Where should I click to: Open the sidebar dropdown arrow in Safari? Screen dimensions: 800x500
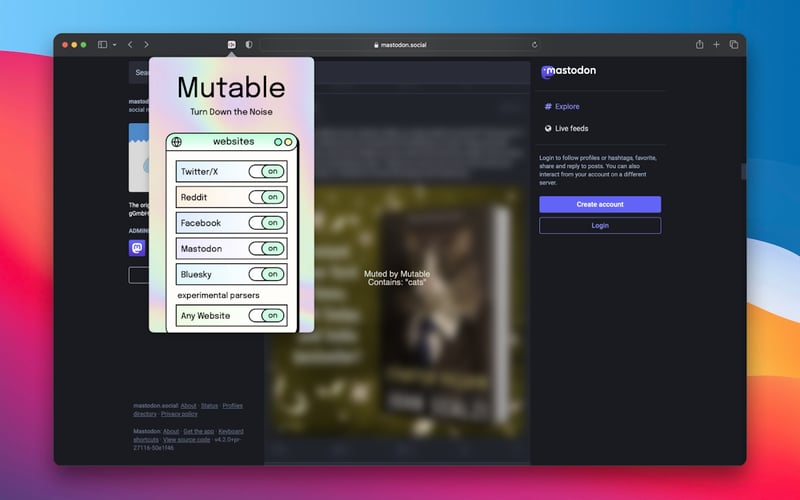click(114, 45)
